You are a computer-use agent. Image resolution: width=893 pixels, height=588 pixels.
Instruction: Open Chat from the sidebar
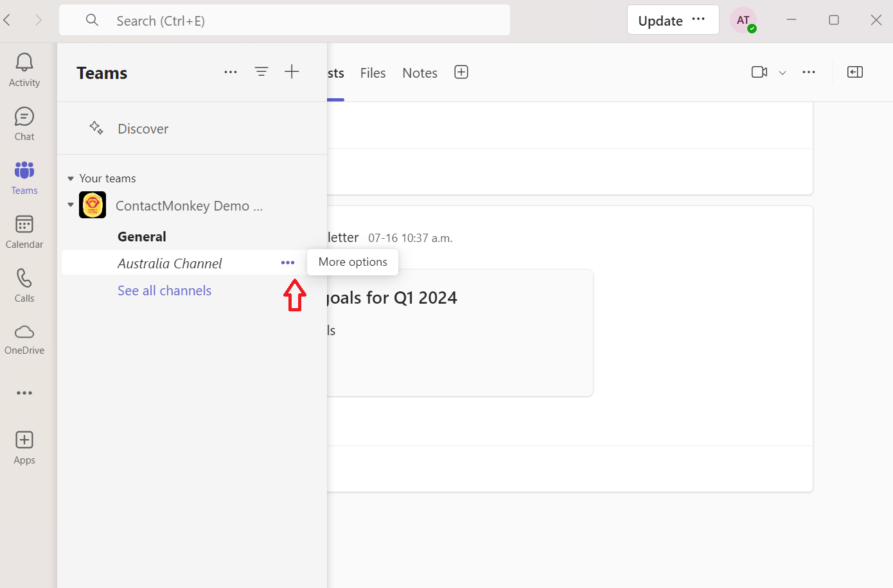(24, 124)
